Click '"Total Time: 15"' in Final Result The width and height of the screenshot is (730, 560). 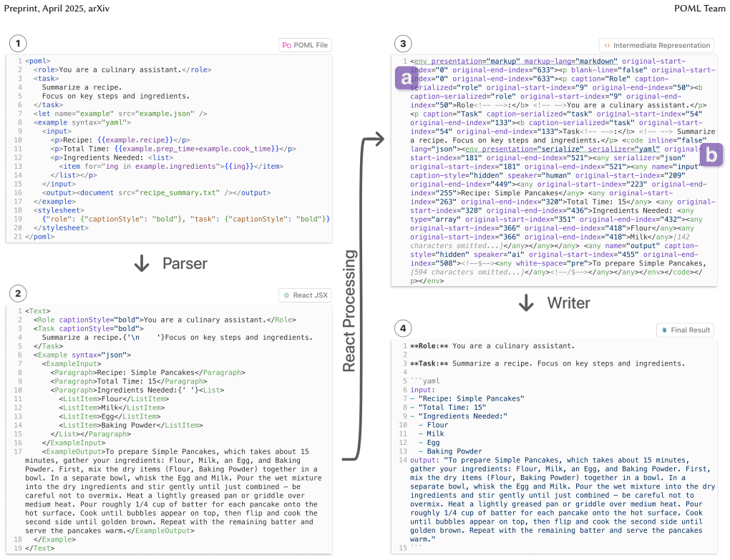click(452, 408)
